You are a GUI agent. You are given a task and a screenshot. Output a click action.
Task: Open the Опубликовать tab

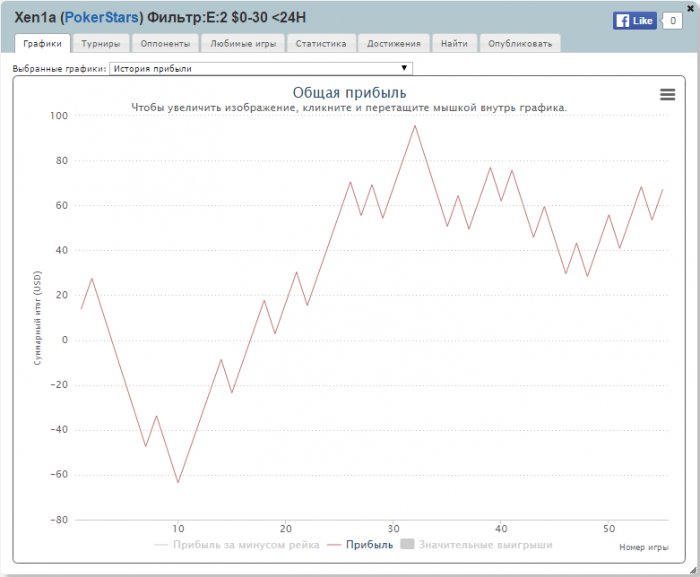(519, 44)
